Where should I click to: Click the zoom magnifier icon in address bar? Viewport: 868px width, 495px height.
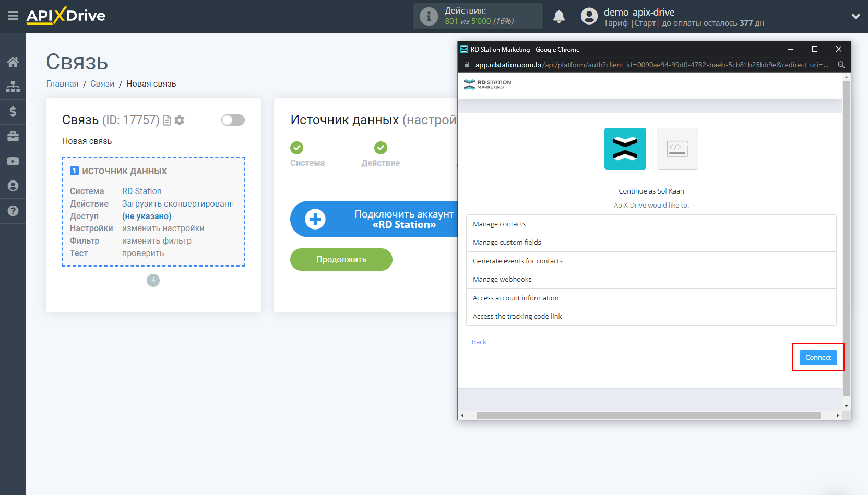[841, 65]
